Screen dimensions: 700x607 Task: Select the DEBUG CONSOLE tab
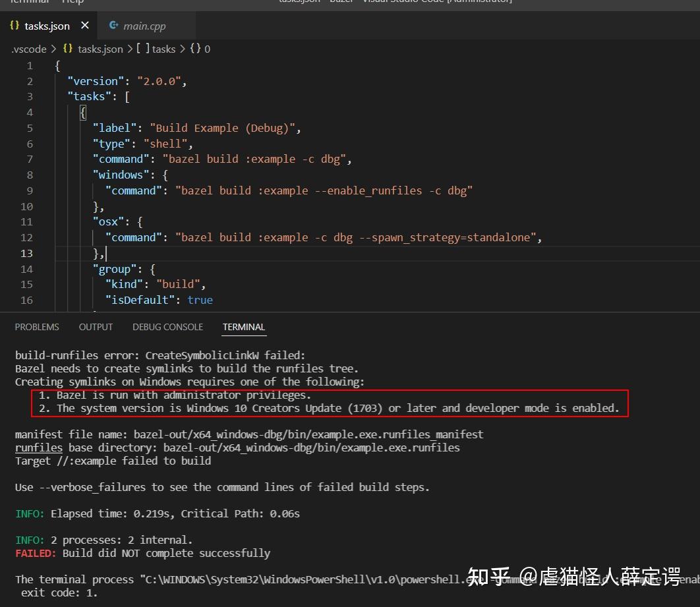pos(167,326)
